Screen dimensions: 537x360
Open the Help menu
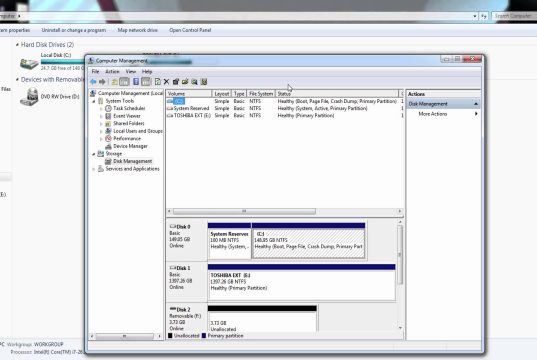(147, 72)
